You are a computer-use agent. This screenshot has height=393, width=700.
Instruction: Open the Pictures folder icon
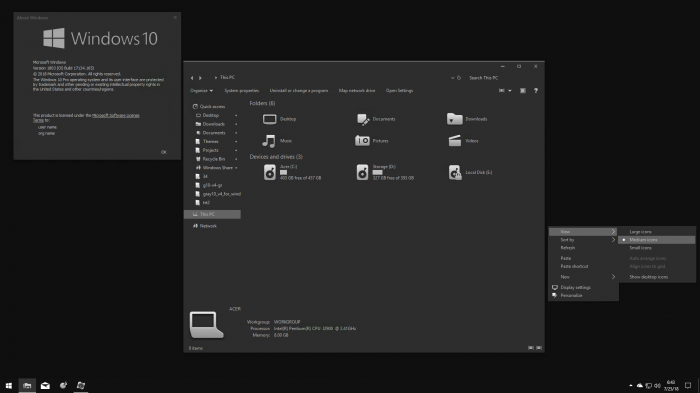click(362, 141)
